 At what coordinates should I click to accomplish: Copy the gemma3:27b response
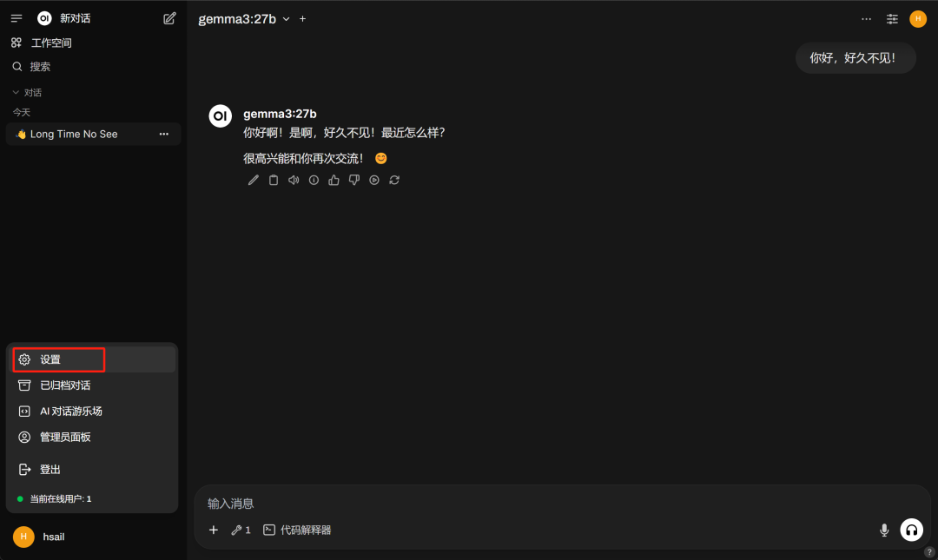[274, 180]
